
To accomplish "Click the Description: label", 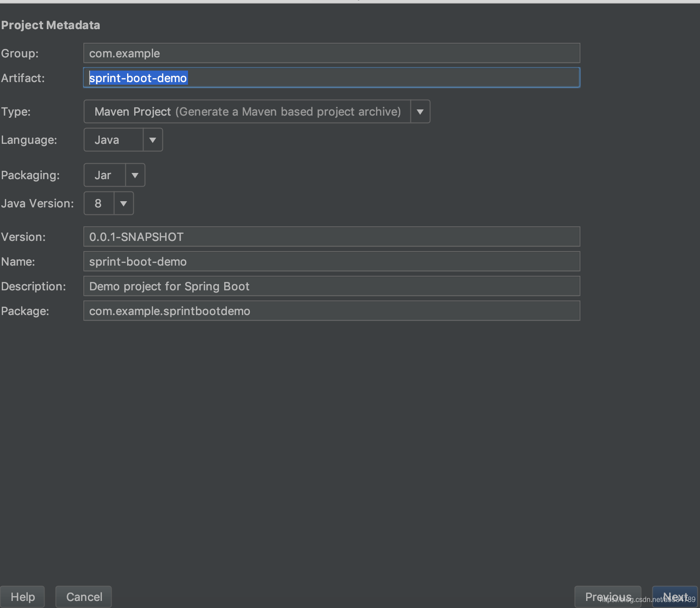I will click(34, 286).
